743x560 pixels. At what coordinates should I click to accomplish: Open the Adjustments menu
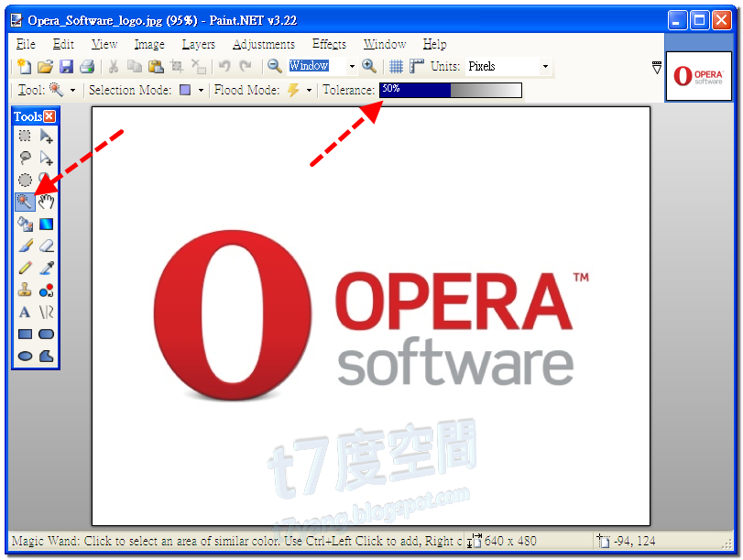pos(264,44)
